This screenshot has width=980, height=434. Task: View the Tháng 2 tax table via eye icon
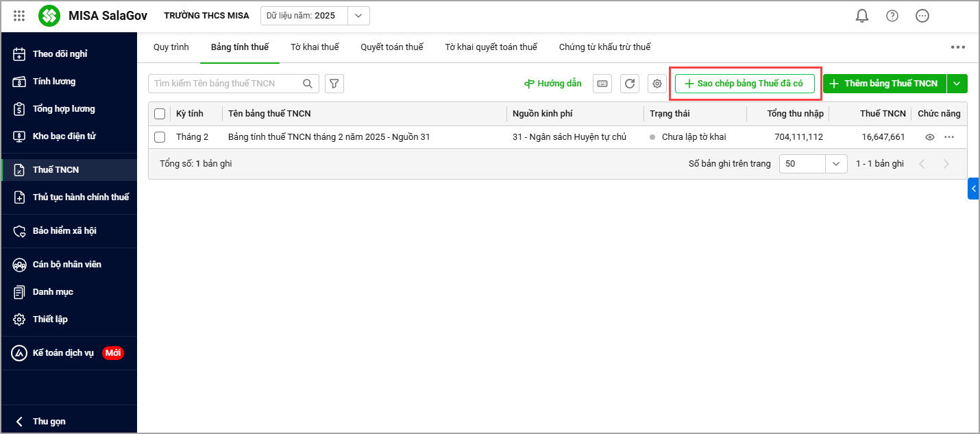coord(930,137)
